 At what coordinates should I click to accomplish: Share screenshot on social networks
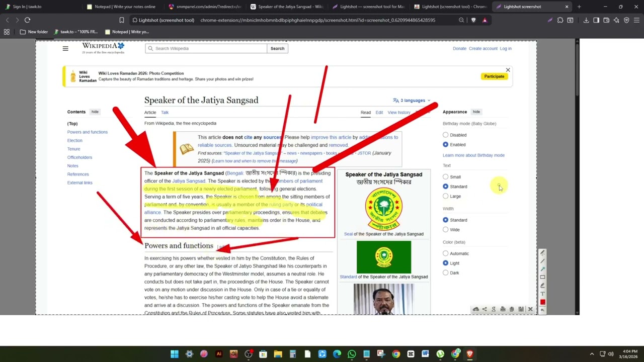click(485, 309)
